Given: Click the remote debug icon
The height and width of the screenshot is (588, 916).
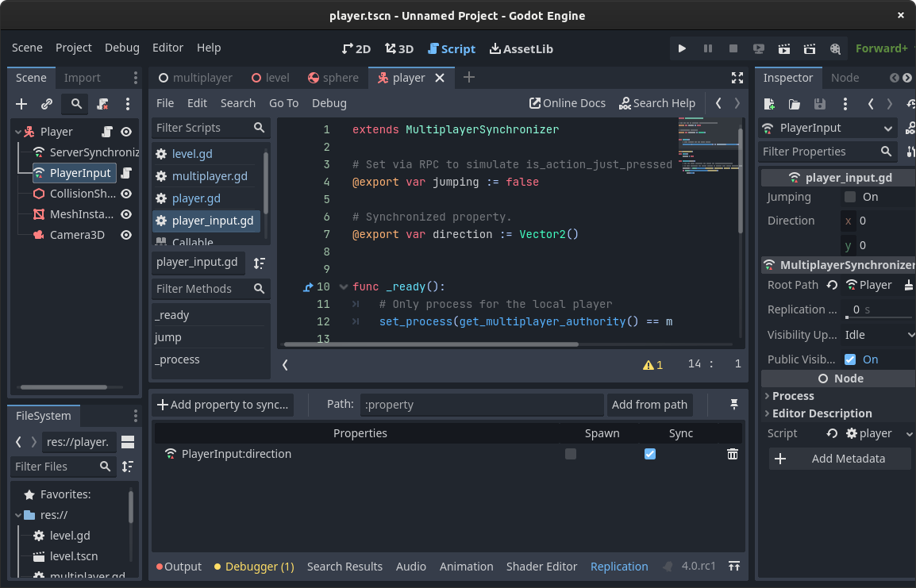Looking at the screenshot, I should pos(758,48).
